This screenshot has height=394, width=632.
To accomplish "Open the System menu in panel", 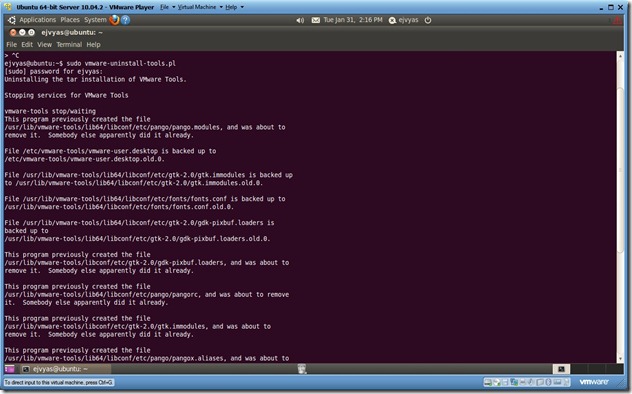I will pos(95,20).
